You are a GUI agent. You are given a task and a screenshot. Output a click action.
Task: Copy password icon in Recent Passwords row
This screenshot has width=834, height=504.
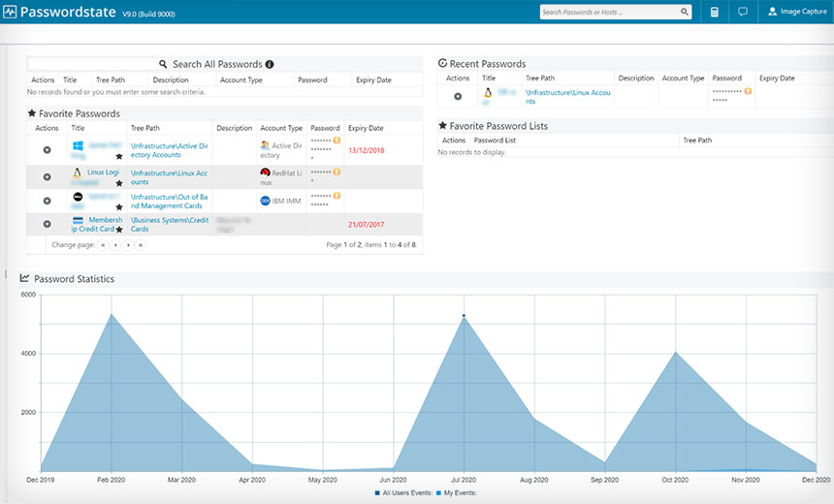pos(748,91)
